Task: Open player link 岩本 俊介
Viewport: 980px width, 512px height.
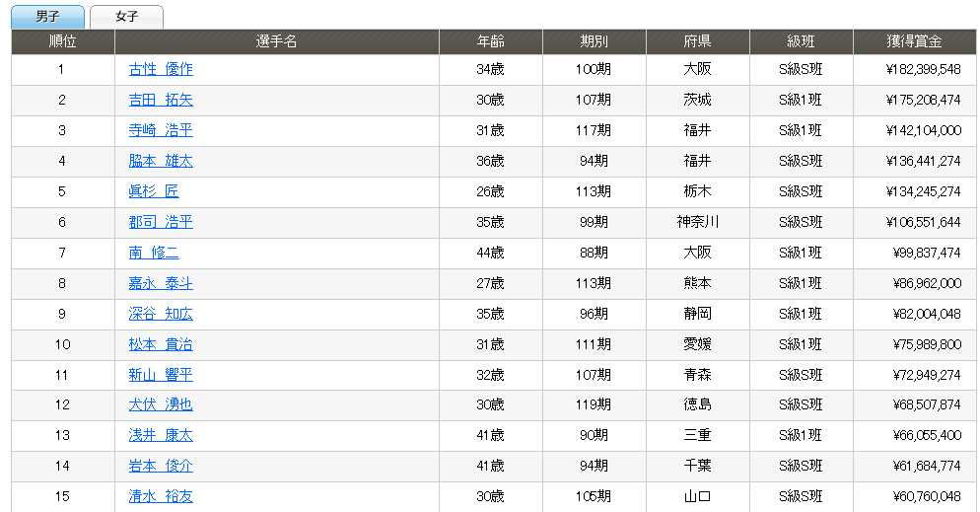Action: 161,466
